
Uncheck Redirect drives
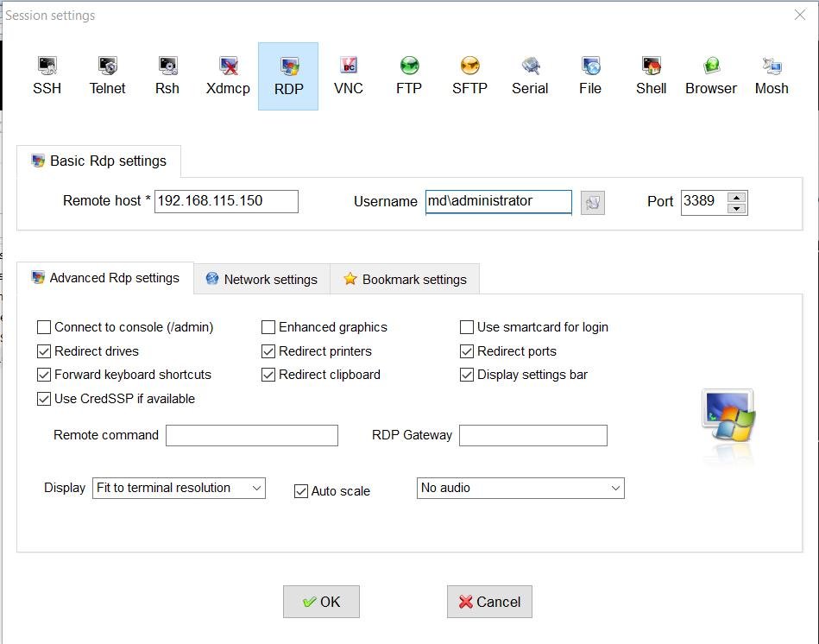44,351
